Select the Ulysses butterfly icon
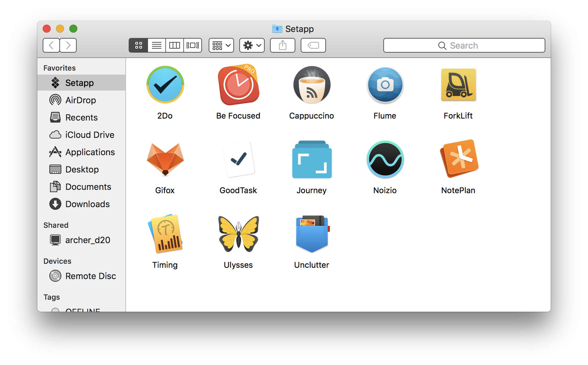The width and height of the screenshot is (588, 365). click(x=238, y=234)
